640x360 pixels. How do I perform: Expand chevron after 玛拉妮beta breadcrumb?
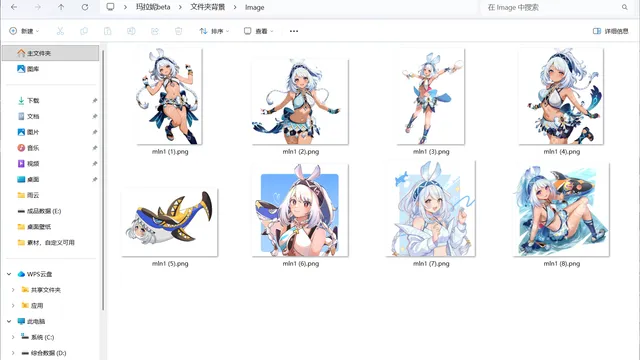click(180, 7)
